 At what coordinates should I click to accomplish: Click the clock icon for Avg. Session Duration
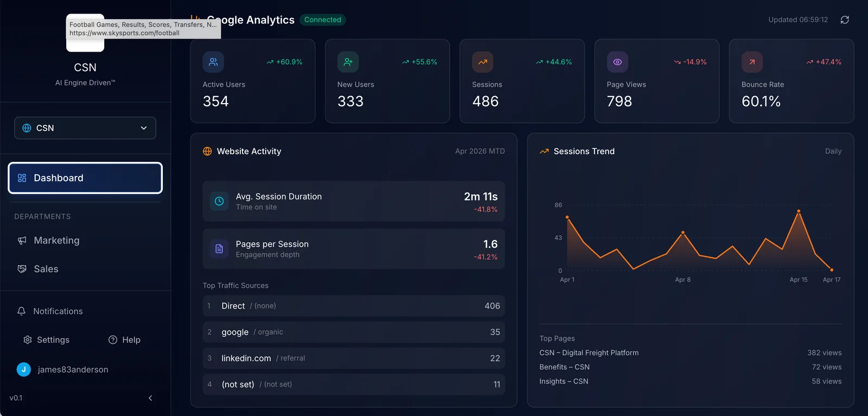[219, 201]
